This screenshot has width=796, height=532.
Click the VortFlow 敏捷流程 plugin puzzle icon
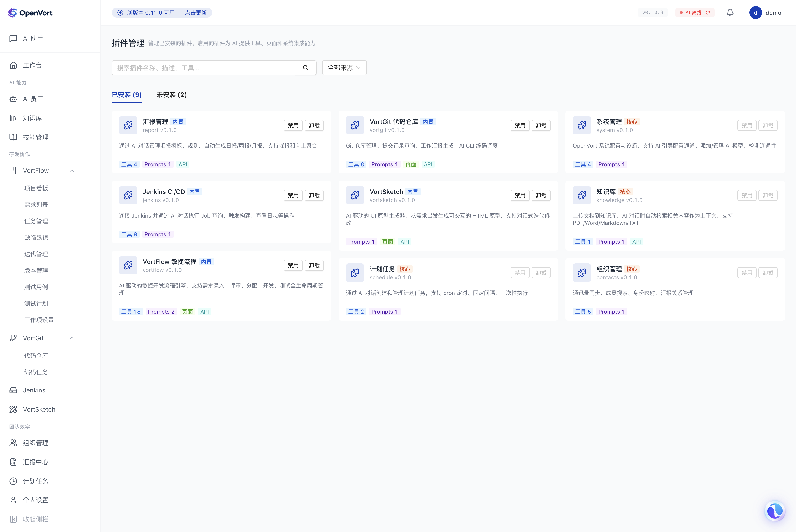[x=128, y=265]
